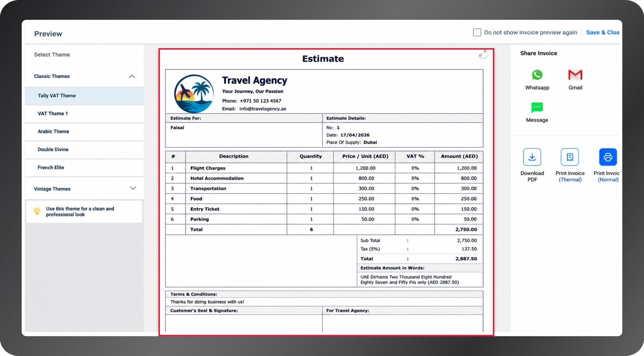Expand estimate preview to fullscreen
Image resolution: width=644 pixels, height=356 pixels.
(x=483, y=54)
